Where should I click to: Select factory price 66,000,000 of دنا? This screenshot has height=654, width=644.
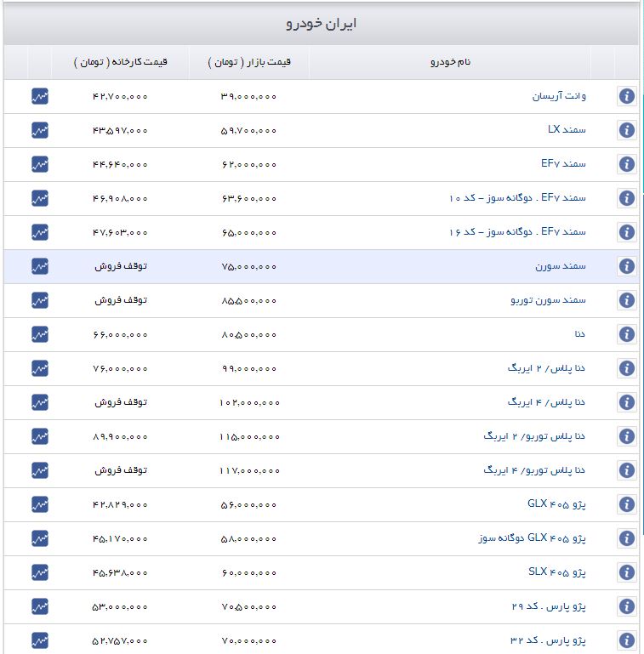120,335
